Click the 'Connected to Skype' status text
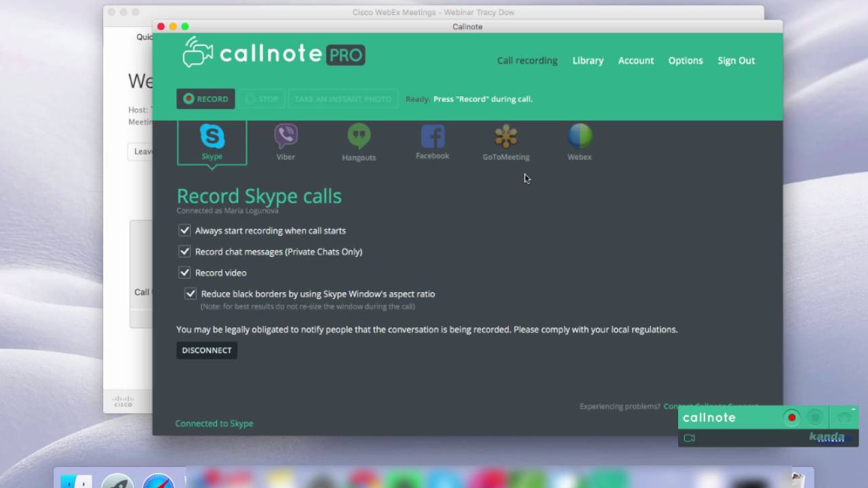The height and width of the screenshot is (488, 868). coord(214,424)
